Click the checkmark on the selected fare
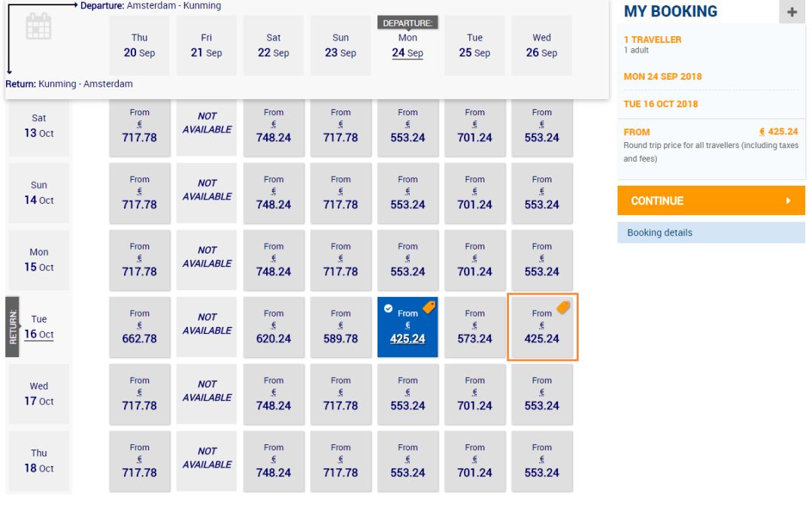 [x=388, y=309]
